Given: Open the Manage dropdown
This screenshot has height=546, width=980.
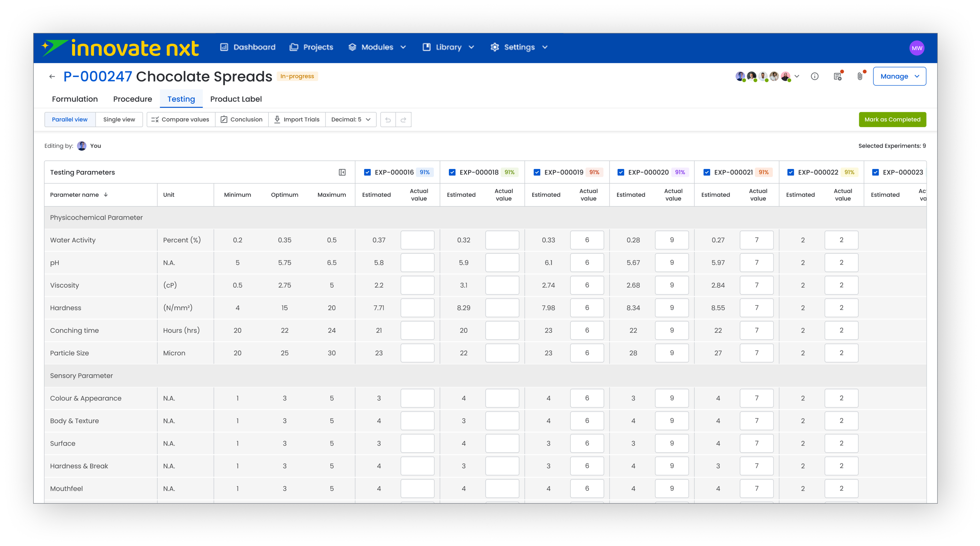Looking at the screenshot, I should click(899, 76).
